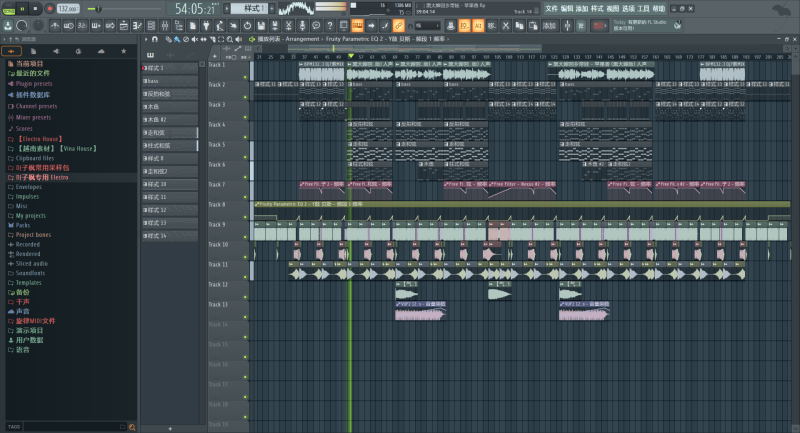Select the zoom magnifier tool in the playlist

[x=230, y=39]
